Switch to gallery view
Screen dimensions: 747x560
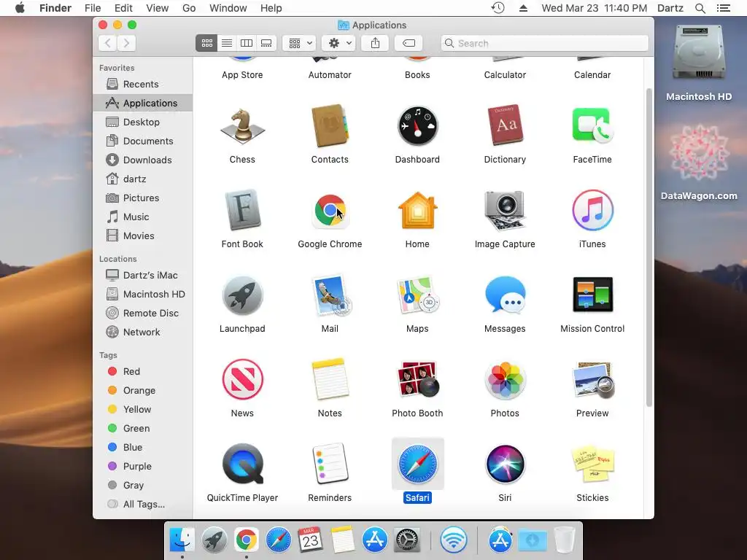tap(266, 43)
